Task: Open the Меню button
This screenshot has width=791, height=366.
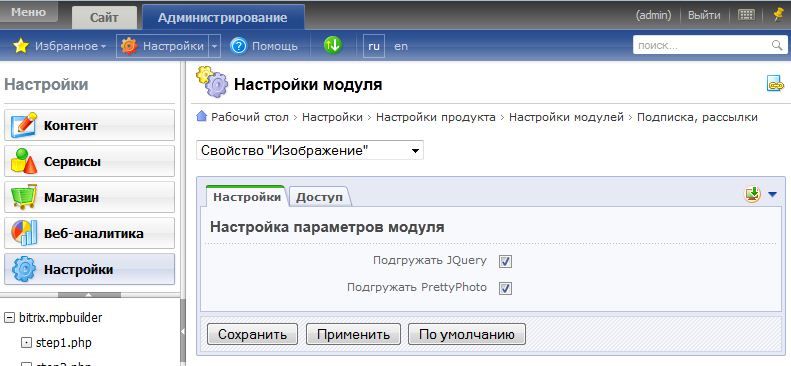Action: [28, 12]
